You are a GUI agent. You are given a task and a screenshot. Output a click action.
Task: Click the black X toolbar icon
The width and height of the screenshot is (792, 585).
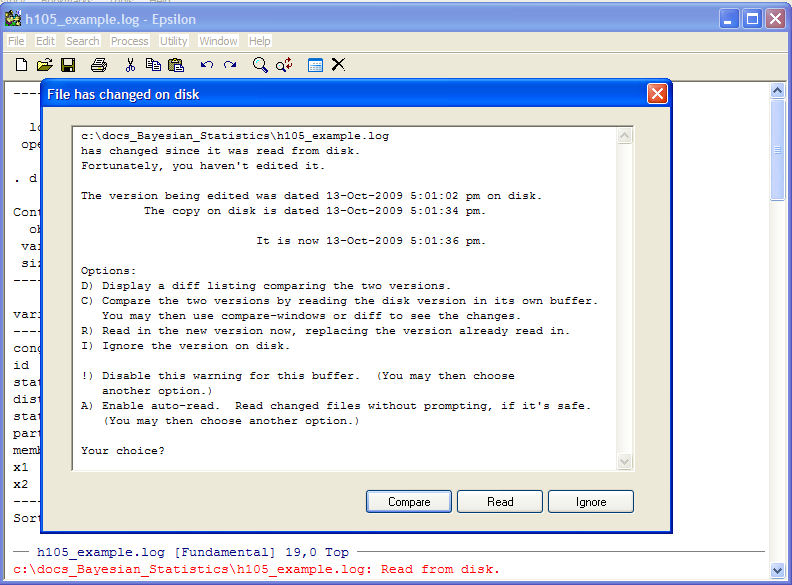coord(339,65)
